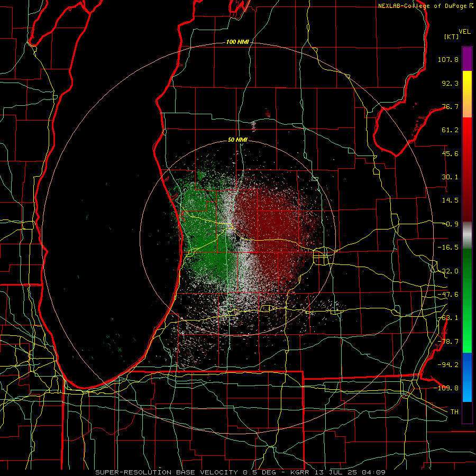Click the 76.7 velocity scale value
Image resolution: width=476 pixels, height=476 pixels.
450,106
